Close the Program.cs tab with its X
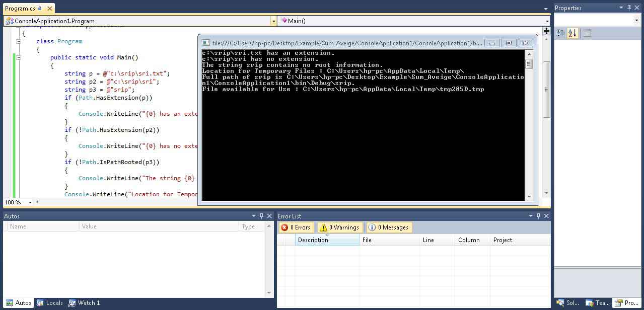The image size is (644, 310). (48, 9)
